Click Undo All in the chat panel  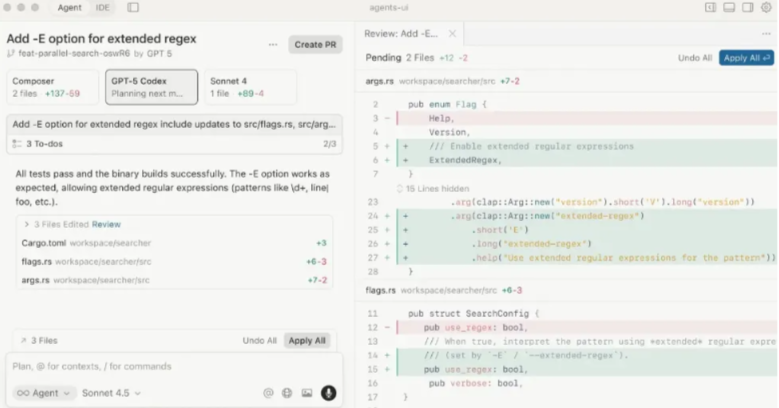(x=259, y=340)
